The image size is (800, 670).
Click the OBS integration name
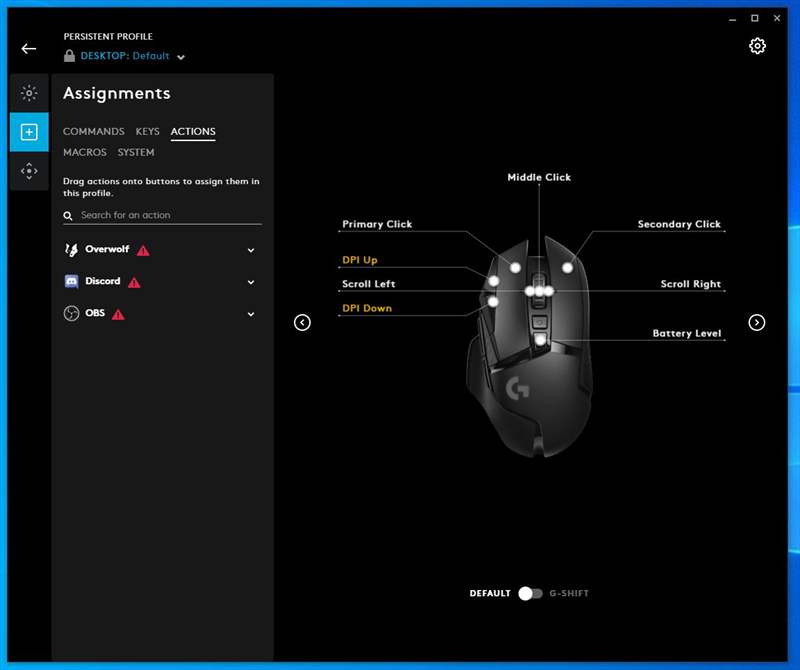pos(95,313)
